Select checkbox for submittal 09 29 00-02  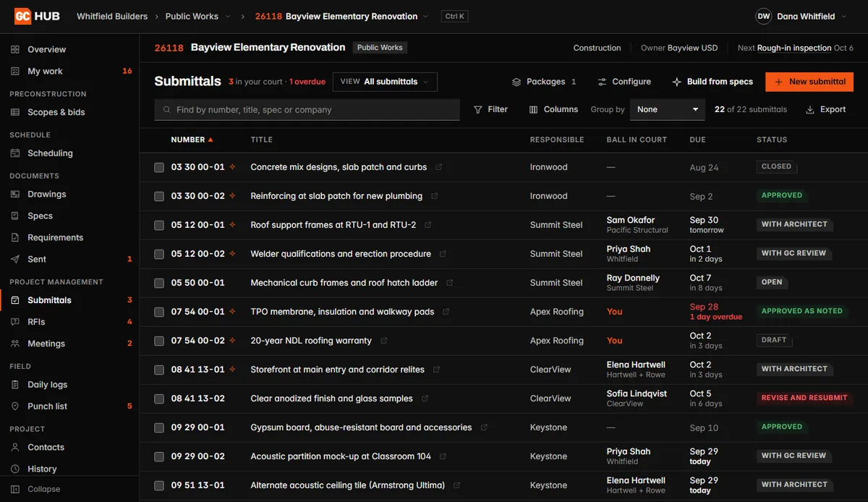159,456
